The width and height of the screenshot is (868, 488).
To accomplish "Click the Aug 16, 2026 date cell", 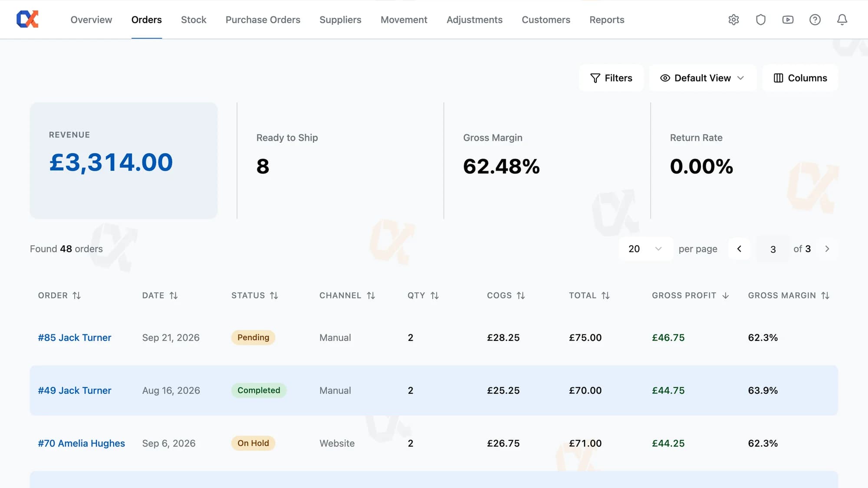I will pos(171,390).
